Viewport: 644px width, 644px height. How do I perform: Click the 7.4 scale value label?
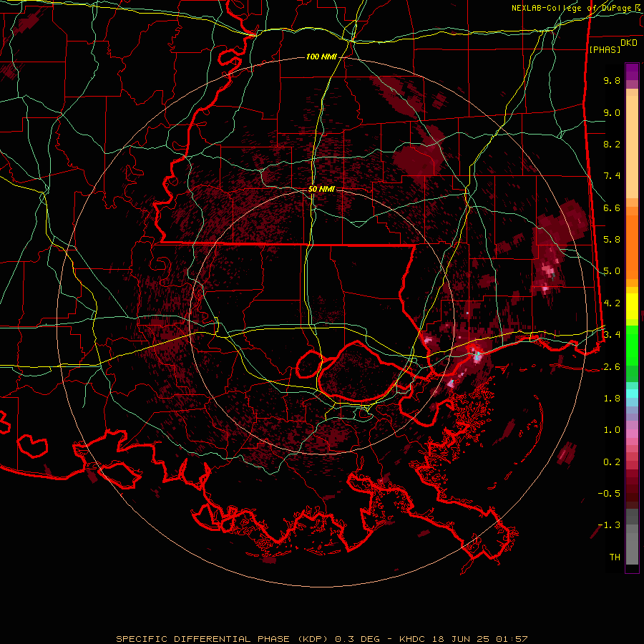[x=612, y=176]
